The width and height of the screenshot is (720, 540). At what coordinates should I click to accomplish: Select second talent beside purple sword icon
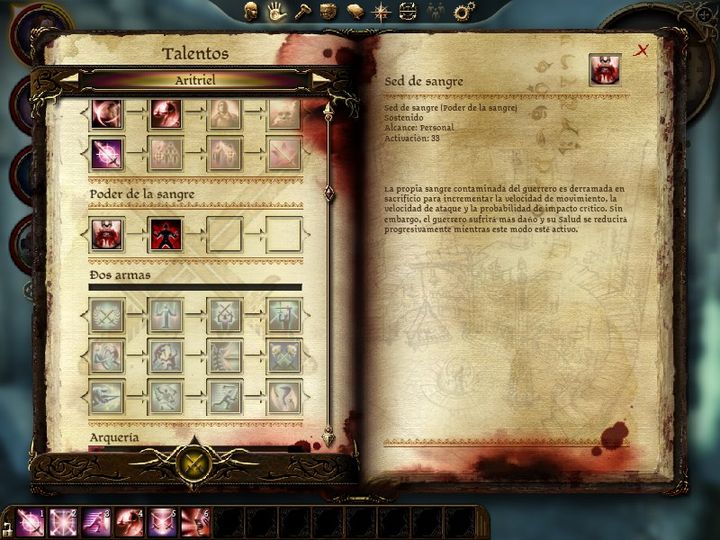[166, 153]
